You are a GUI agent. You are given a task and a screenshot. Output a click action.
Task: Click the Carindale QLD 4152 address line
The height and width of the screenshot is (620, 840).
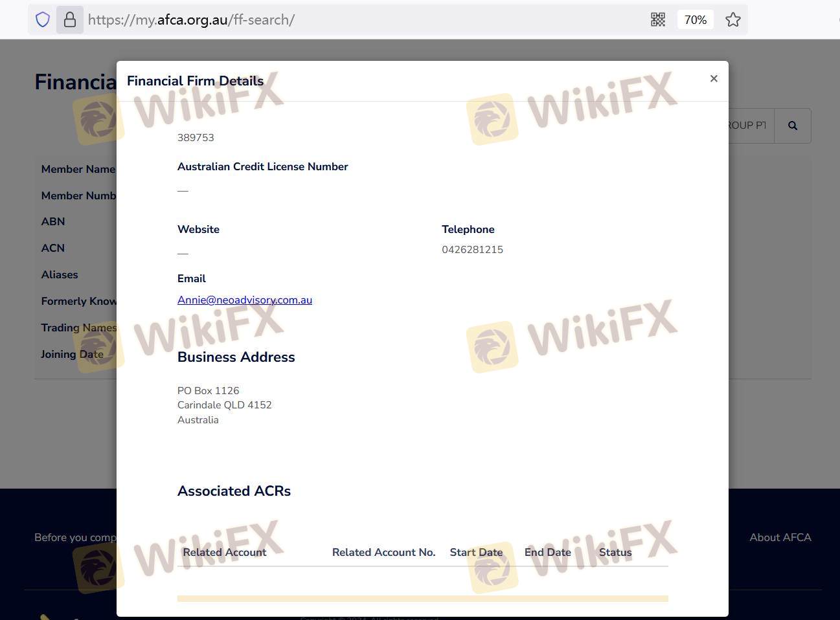pos(225,404)
